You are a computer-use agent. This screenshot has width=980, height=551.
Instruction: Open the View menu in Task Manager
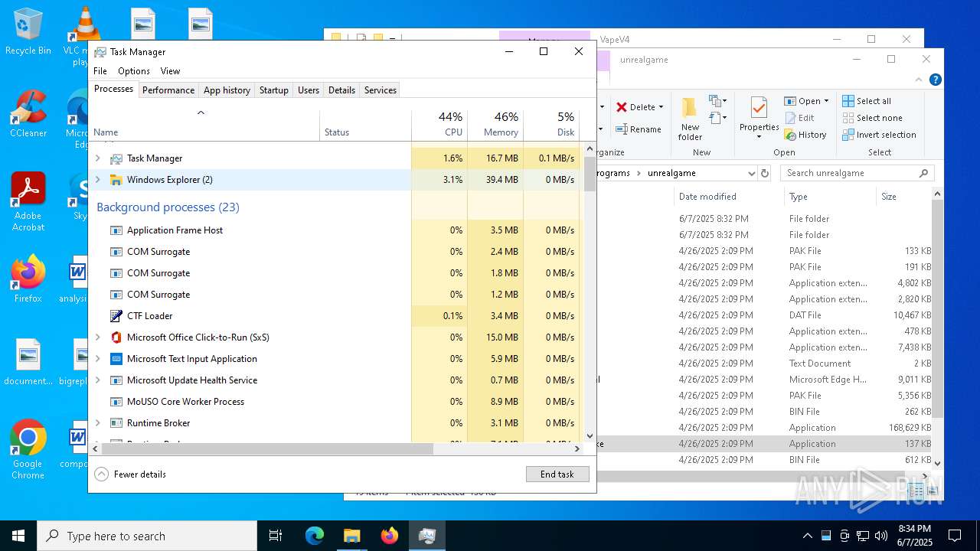click(170, 71)
